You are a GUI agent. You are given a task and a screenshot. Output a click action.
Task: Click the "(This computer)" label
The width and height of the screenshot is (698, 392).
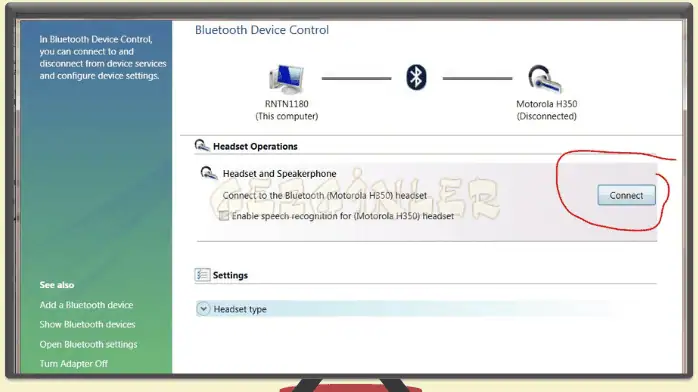pos(287,116)
